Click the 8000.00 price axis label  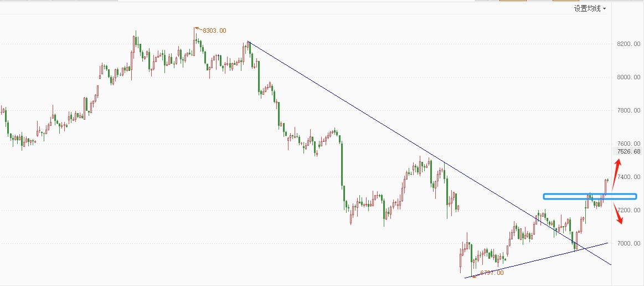pos(629,77)
